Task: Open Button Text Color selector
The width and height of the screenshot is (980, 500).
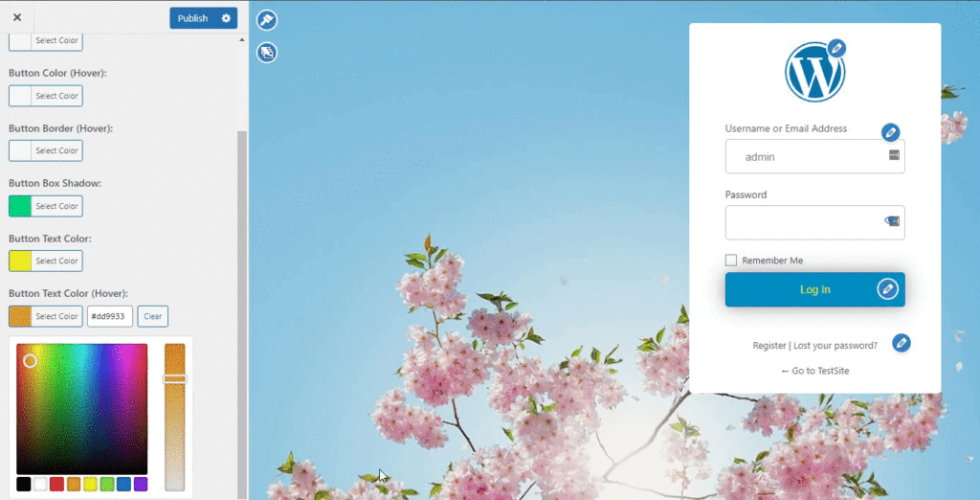Action: [x=46, y=261]
